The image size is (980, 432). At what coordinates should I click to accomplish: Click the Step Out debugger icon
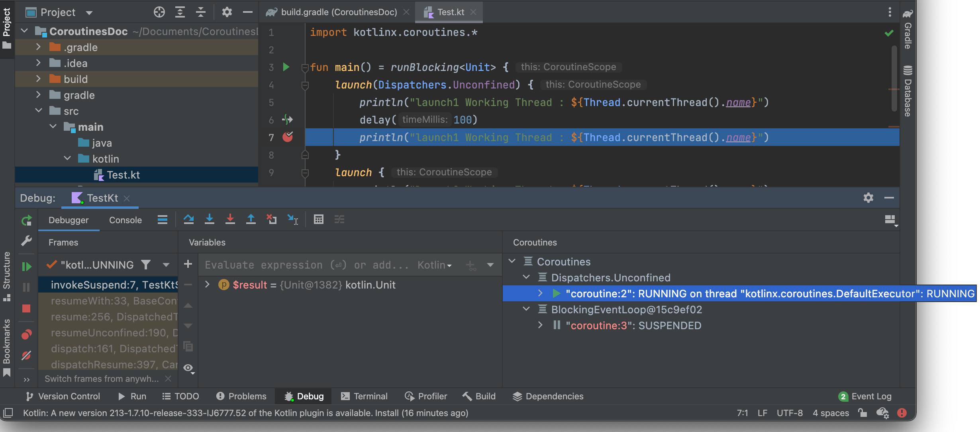(x=251, y=219)
